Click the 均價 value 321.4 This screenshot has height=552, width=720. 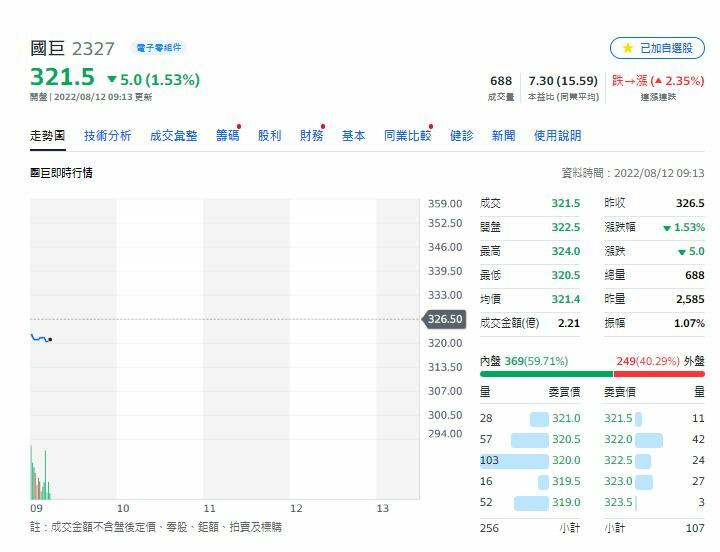(566, 299)
